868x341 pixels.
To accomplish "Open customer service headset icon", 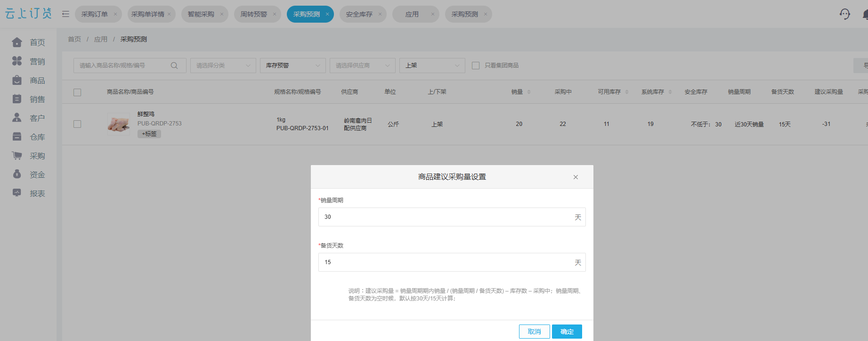I will (x=845, y=14).
